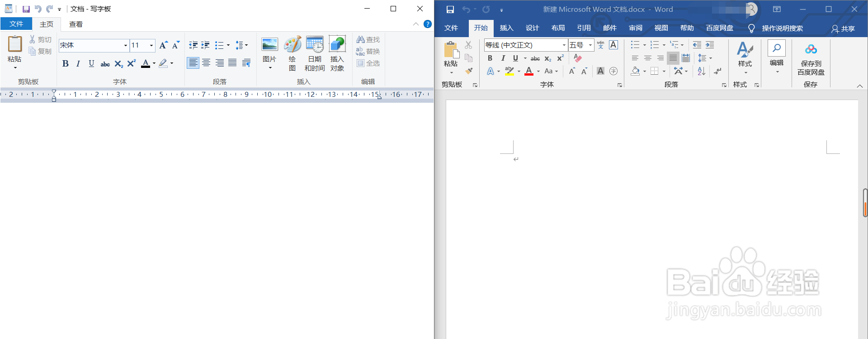The height and width of the screenshot is (339, 868).
Task: Insert picture in WordPad (图片)
Action: point(269,53)
